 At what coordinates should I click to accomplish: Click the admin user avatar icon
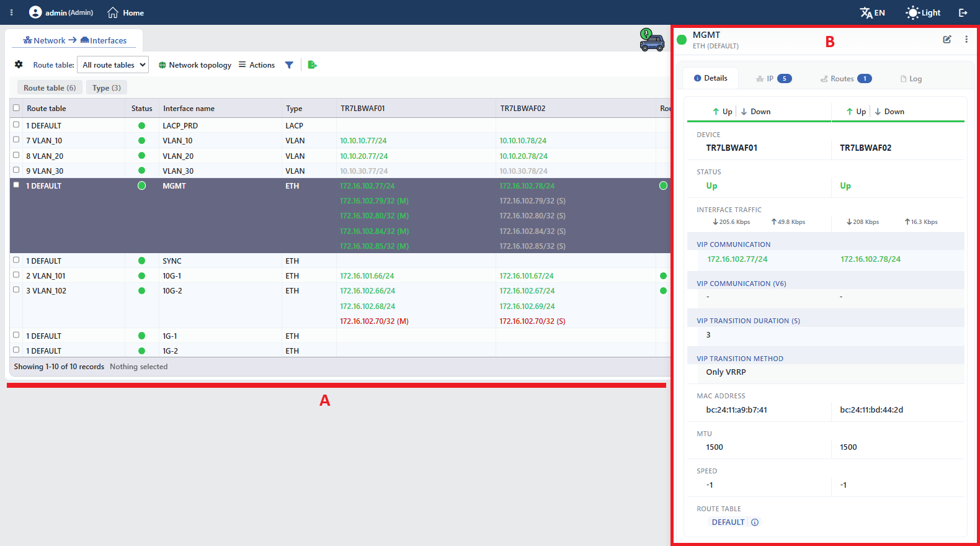pyautogui.click(x=35, y=12)
